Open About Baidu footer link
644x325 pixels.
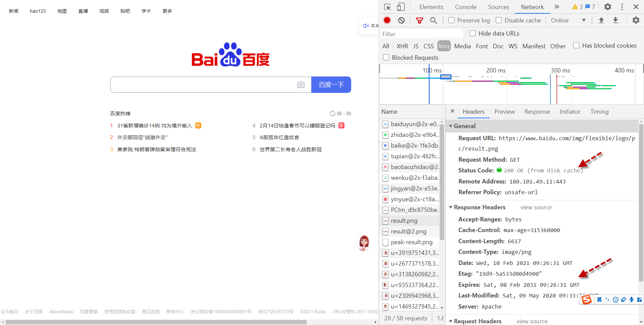tap(61, 312)
